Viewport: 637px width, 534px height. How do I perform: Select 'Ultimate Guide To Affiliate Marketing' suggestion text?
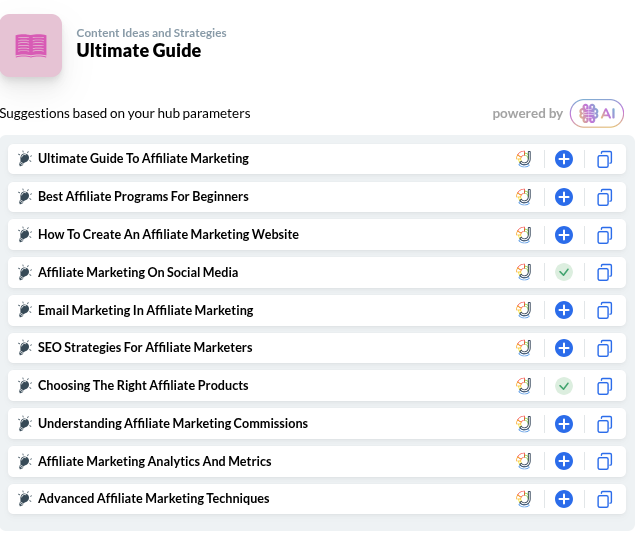143,159
